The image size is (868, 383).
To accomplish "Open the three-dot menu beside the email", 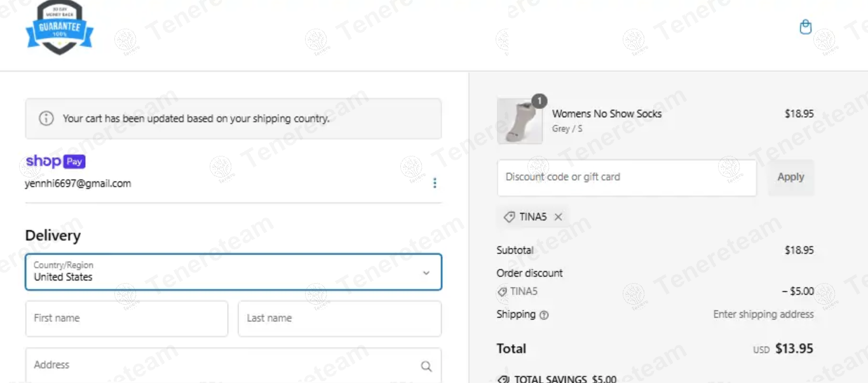I will [x=435, y=183].
